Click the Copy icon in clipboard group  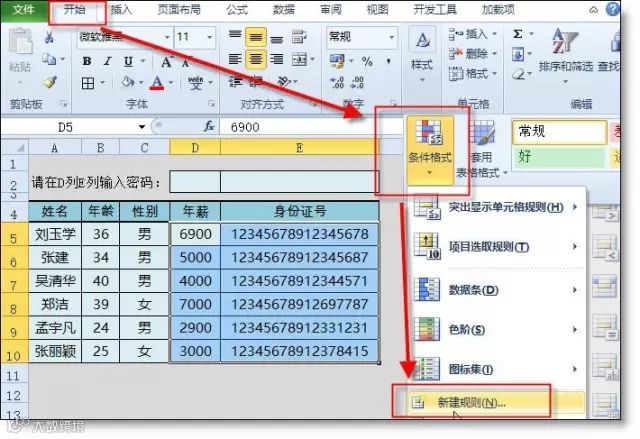[49, 60]
